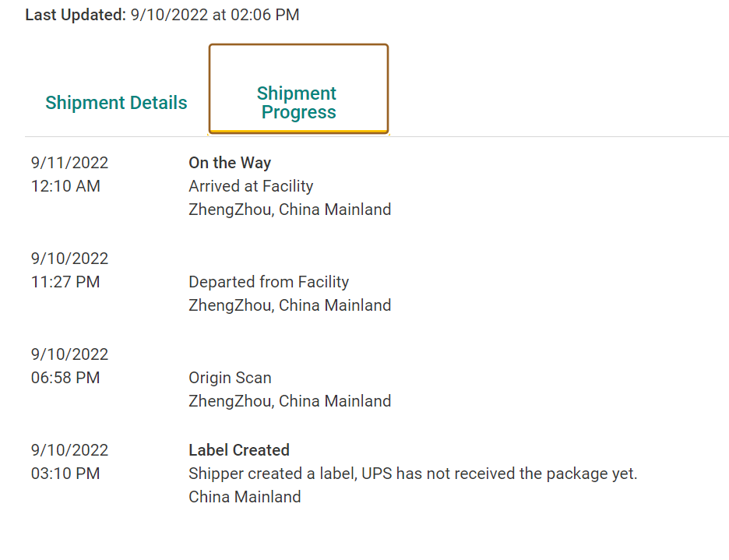The height and width of the screenshot is (560, 729).
Task: Click the "On the Way" status heading
Action: coord(230,163)
